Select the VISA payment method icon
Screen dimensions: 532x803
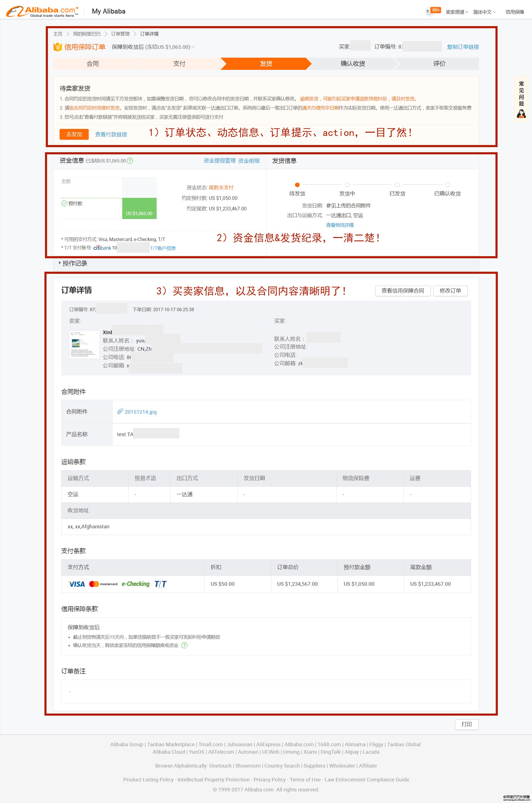(x=76, y=584)
